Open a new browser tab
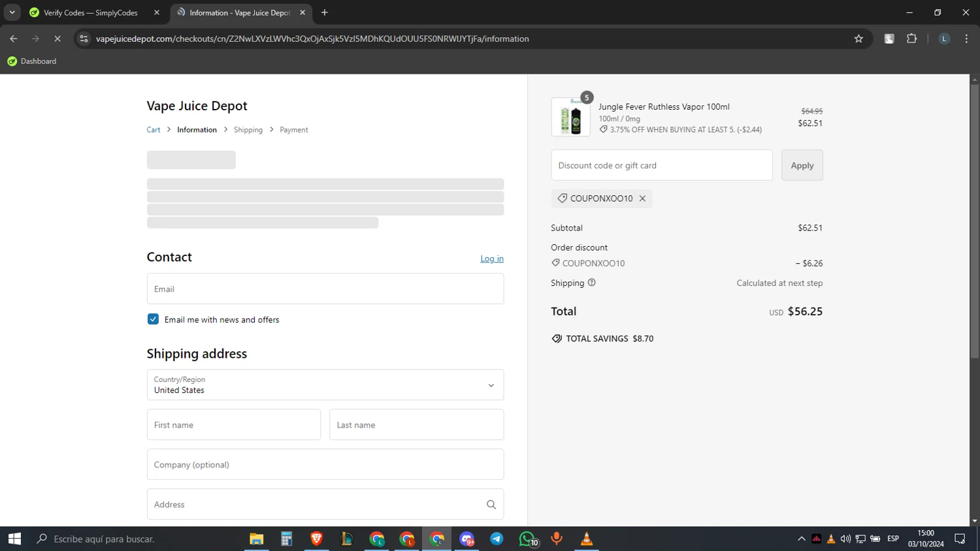The height and width of the screenshot is (551, 980). (x=325, y=12)
